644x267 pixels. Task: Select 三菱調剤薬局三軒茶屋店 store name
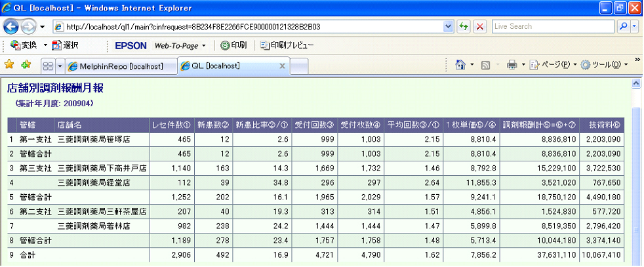102,212
